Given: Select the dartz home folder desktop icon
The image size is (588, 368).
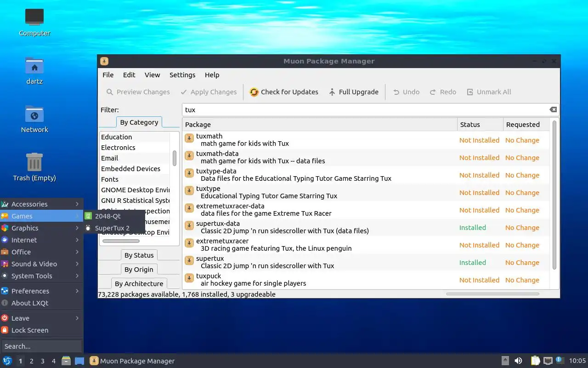Looking at the screenshot, I should pos(34,70).
